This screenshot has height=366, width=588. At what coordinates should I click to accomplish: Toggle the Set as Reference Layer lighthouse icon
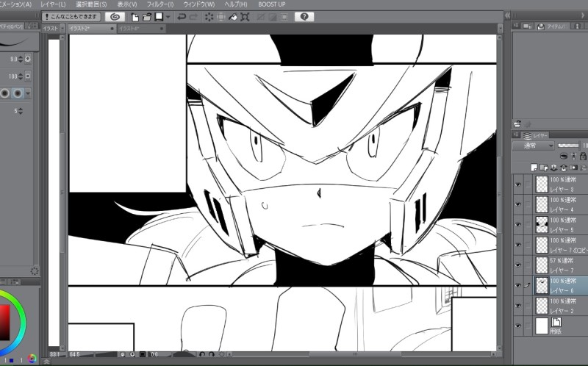pos(573,156)
